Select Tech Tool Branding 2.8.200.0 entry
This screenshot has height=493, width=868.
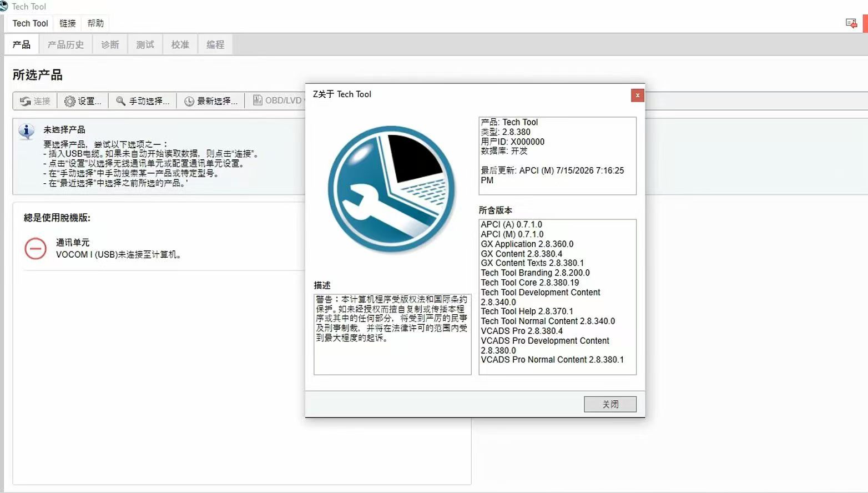pos(535,273)
